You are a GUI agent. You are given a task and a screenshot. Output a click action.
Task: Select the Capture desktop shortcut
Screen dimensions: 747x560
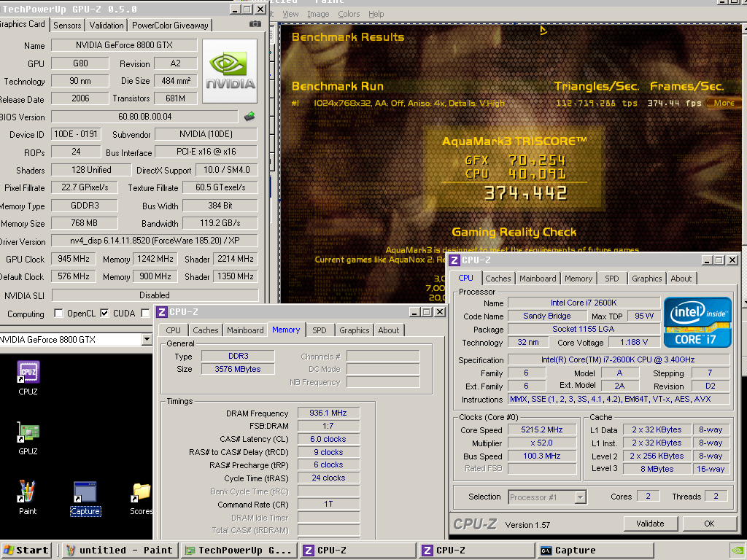tap(85, 498)
